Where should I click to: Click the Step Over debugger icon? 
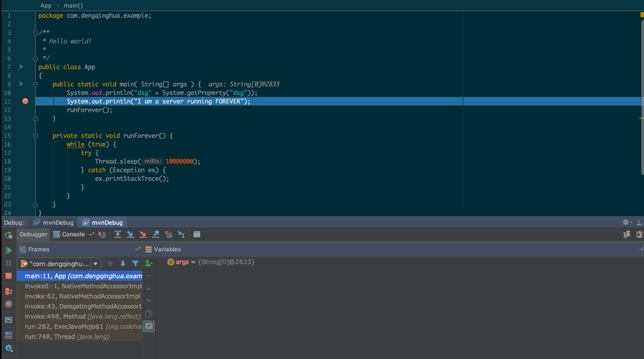[118, 234]
